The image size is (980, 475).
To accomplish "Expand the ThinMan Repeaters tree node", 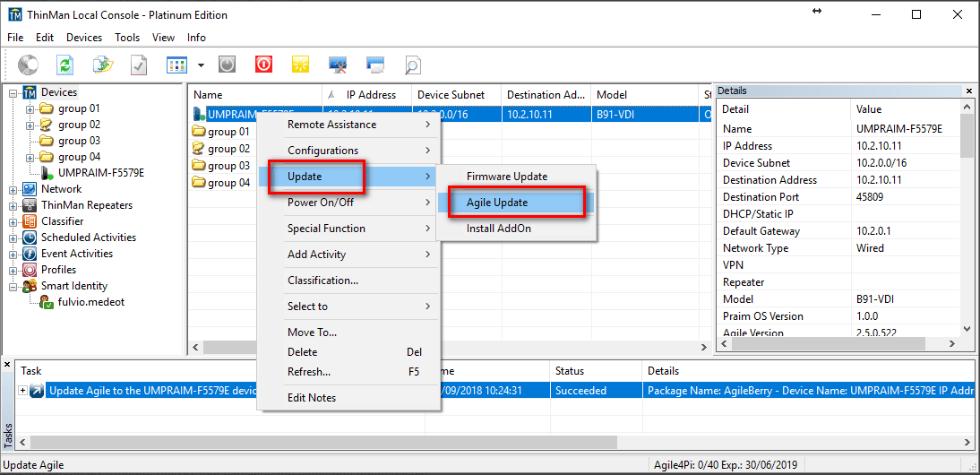I will [13, 206].
